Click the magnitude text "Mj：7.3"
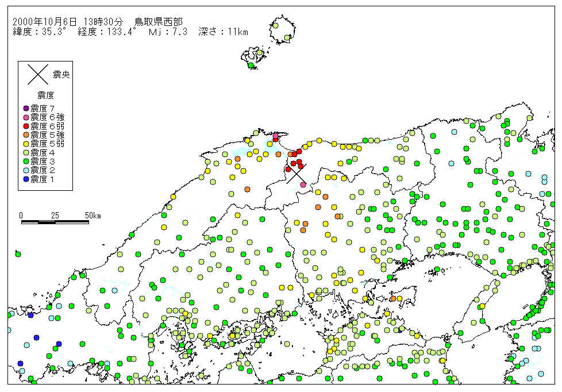Image resolution: width=562 pixels, height=392 pixels. (168, 32)
